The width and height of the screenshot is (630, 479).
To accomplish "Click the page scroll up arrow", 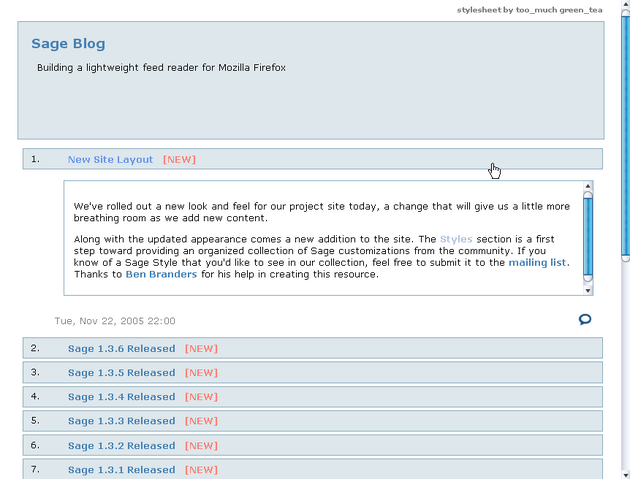I will pyautogui.click(x=625, y=4).
